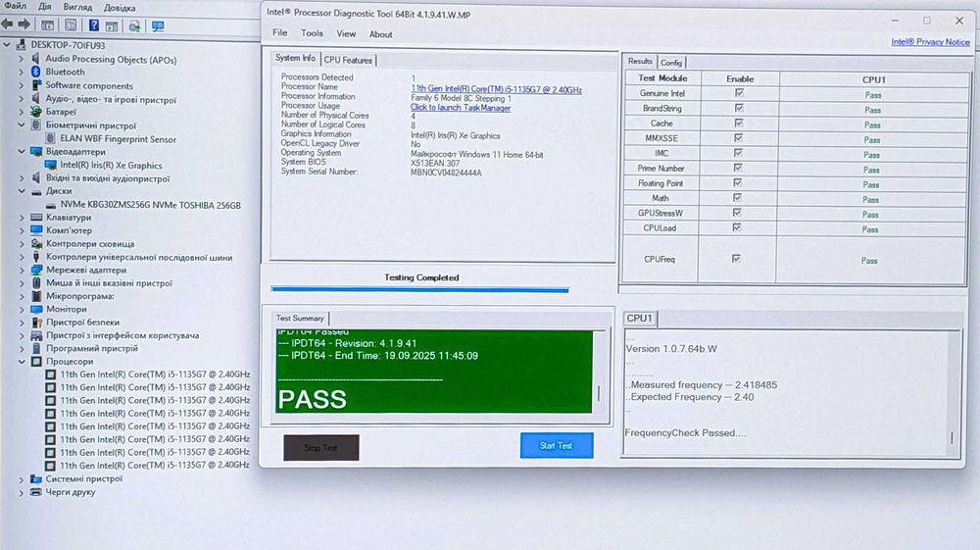980x550 pixels.
Task: Switch to the Config tab
Action: tap(670, 63)
